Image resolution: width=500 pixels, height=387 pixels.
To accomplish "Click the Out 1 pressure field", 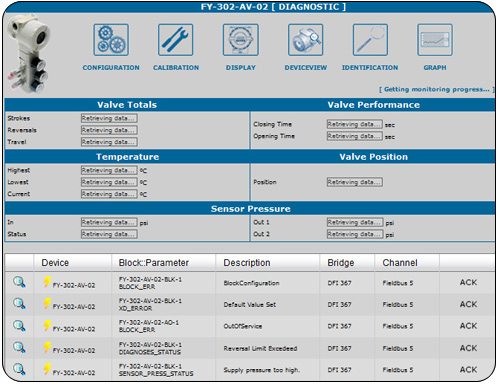I will (355, 222).
